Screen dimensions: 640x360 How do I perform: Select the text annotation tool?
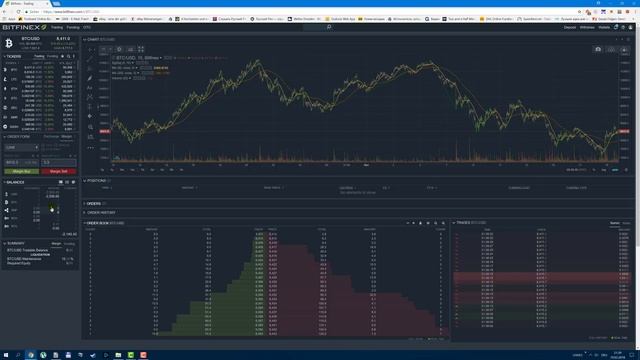point(90,88)
